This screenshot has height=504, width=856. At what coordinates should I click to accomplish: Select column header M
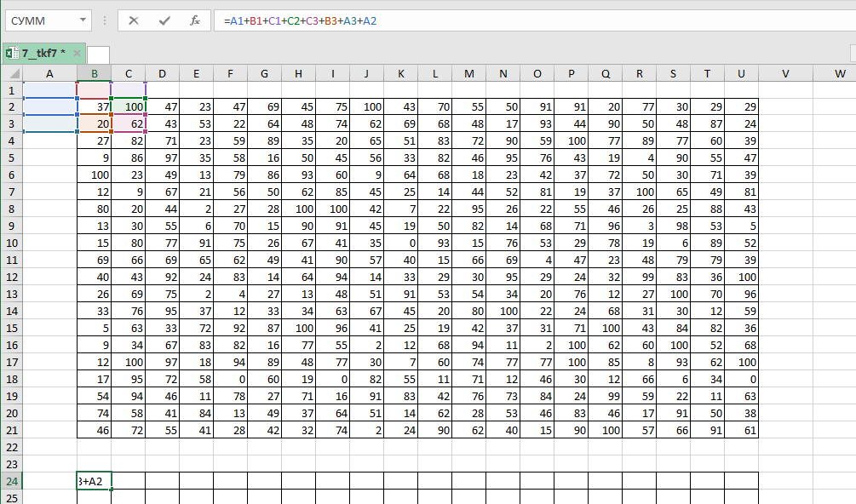pyautogui.click(x=469, y=74)
